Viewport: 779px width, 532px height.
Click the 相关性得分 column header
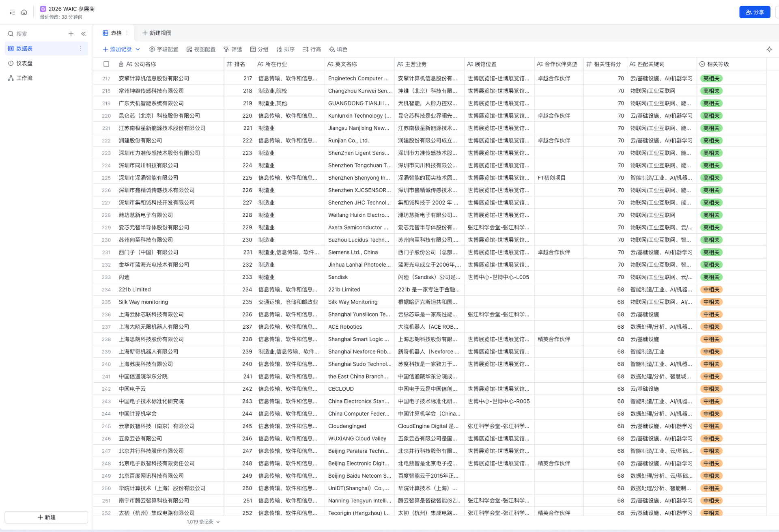coord(605,64)
